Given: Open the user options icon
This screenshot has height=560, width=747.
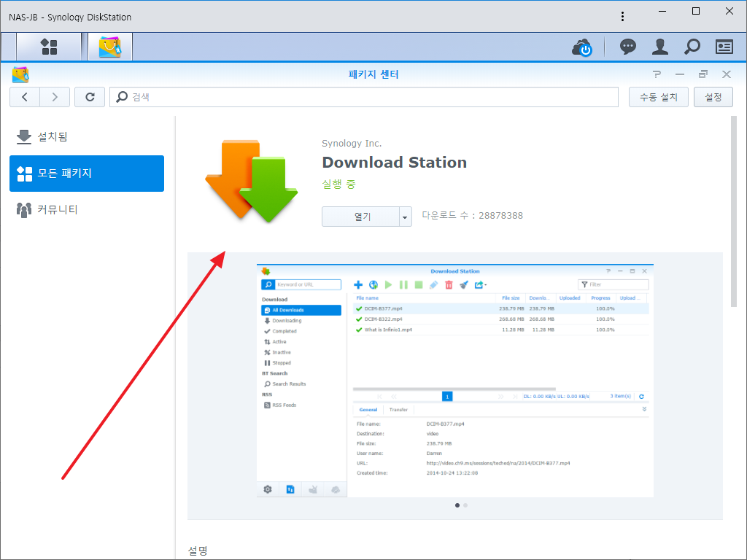Looking at the screenshot, I should coord(659,47).
